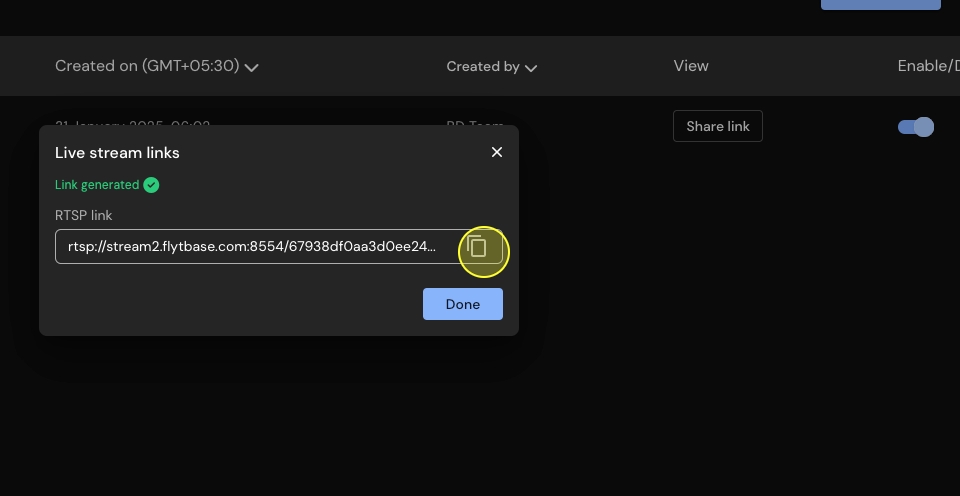Click the blue button at top right
This screenshot has height=496, width=960.
[x=880, y=4]
